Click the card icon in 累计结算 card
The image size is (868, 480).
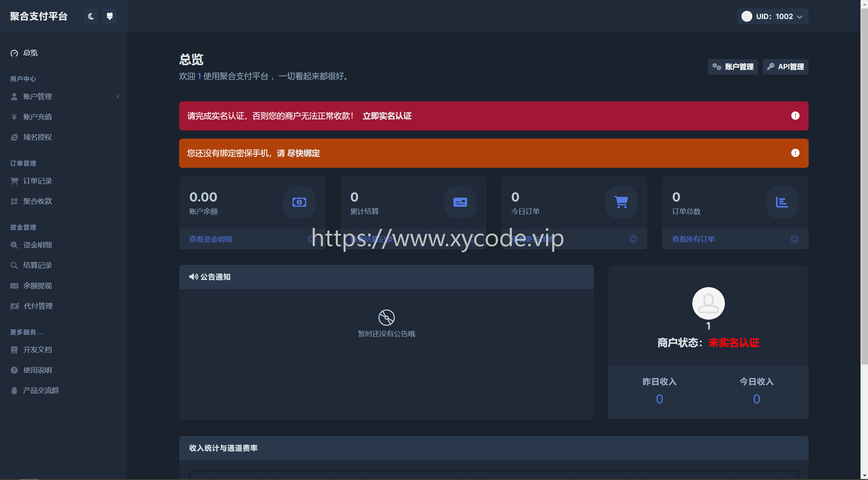(460, 202)
